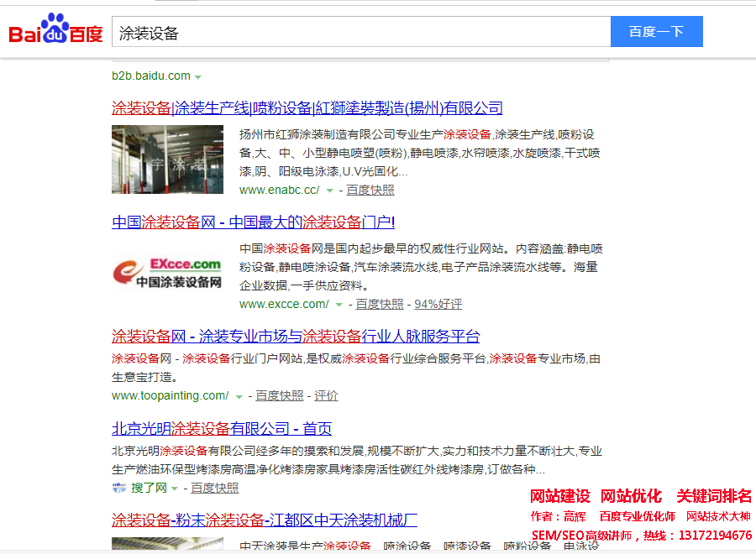Image resolution: width=756 pixels, height=554 pixels.
Task: Click the EXcce.com logo thumbnail
Action: pyautogui.click(x=167, y=272)
